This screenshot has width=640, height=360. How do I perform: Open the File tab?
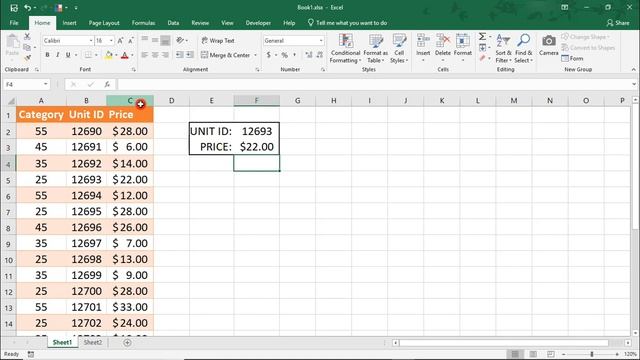click(x=14, y=23)
